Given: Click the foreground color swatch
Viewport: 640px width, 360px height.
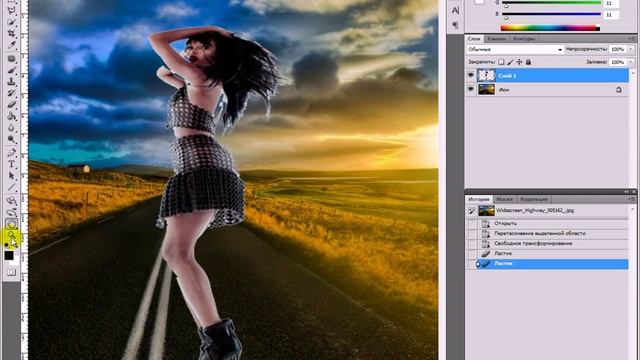Looking at the screenshot, I should (9, 256).
